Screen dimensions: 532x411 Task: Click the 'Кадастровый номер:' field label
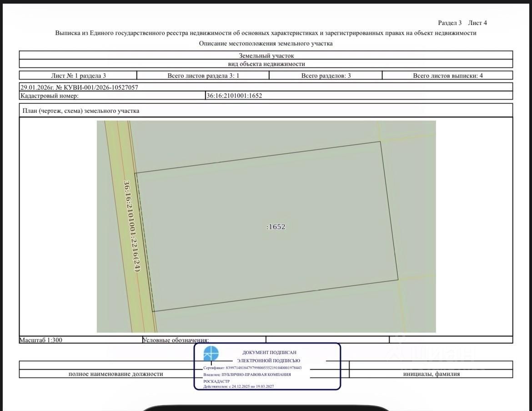(x=50, y=96)
